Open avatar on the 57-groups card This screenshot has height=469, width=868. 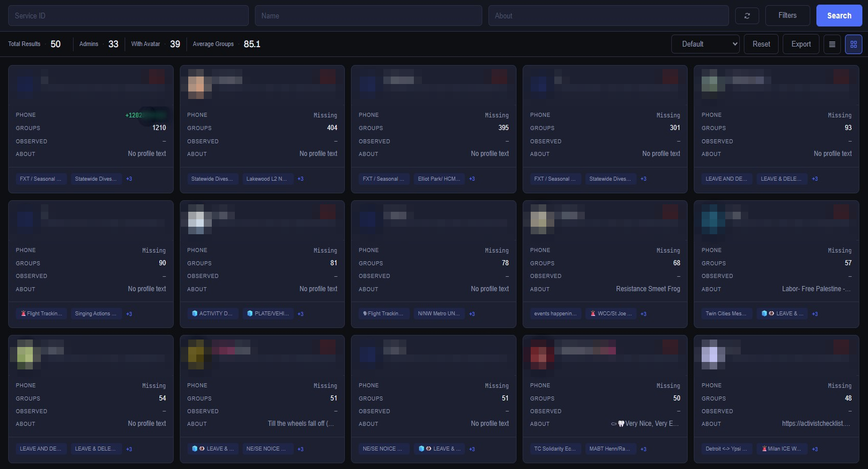point(713,219)
